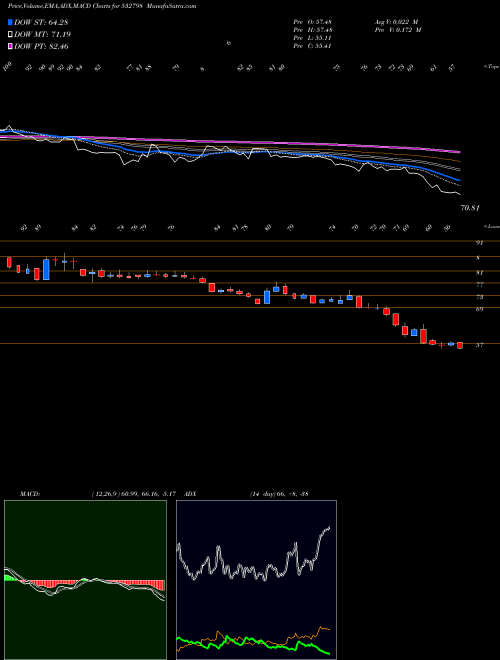Image resolution: width=500 pixels, height=660 pixels.
Task: Click the 57 price axis label
Action: click(479, 345)
